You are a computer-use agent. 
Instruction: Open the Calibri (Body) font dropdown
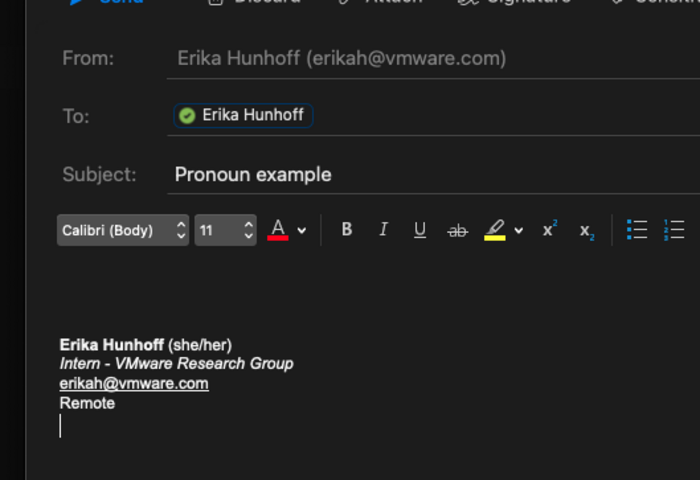pos(122,230)
